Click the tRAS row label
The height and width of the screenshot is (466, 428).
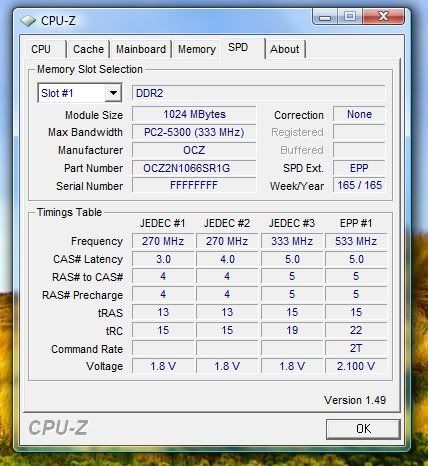point(110,313)
